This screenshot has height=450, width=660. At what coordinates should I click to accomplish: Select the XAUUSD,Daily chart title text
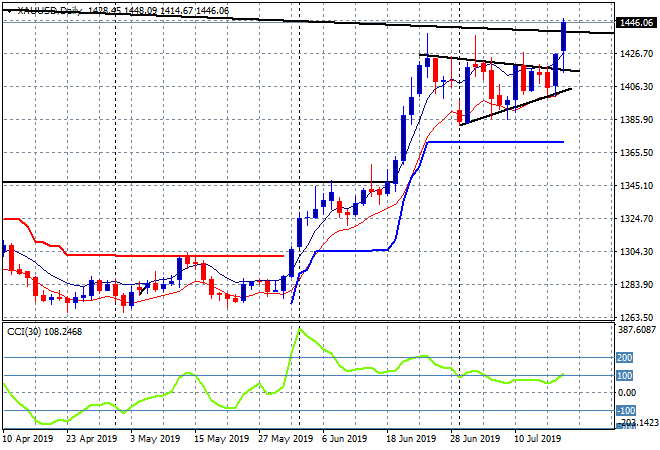50,11
